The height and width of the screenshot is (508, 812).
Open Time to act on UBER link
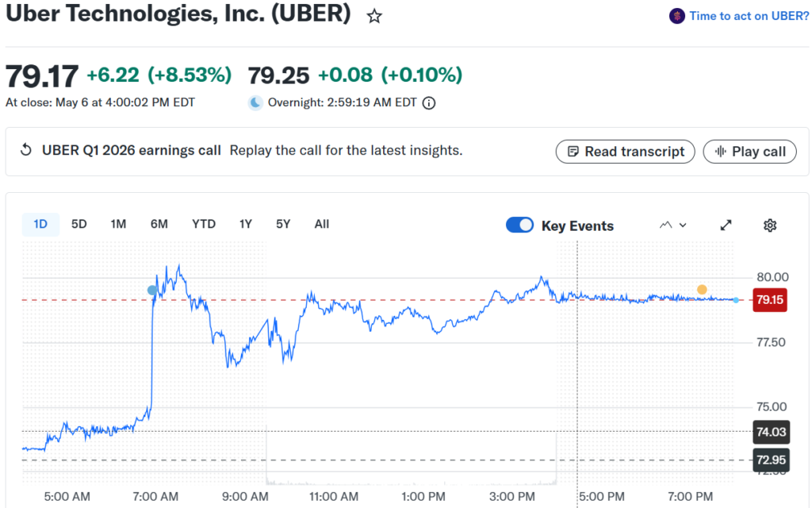click(749, 16)
